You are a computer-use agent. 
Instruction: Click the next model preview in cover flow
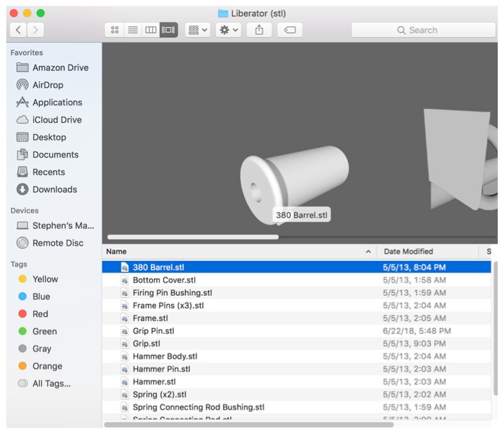click(x=460, y=159)
